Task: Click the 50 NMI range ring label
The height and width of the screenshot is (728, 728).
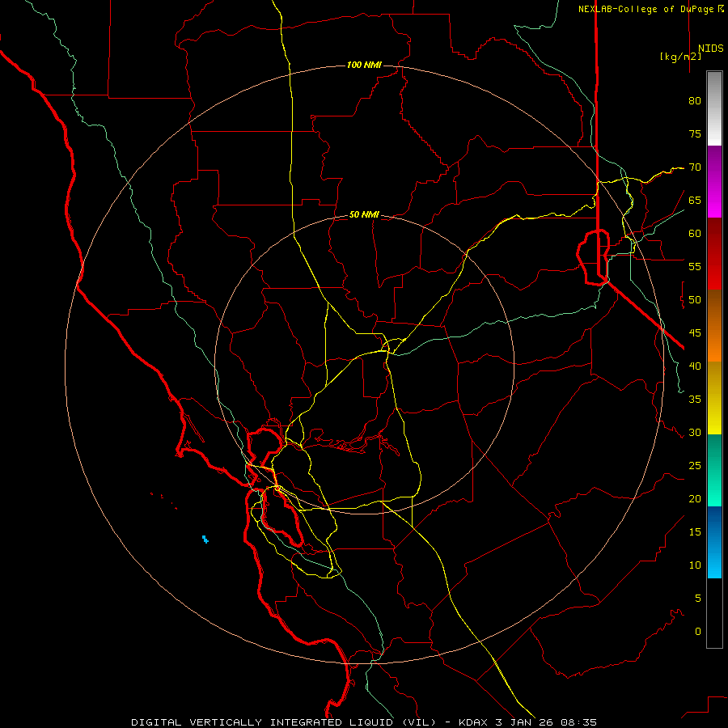Action: [364, 214]
